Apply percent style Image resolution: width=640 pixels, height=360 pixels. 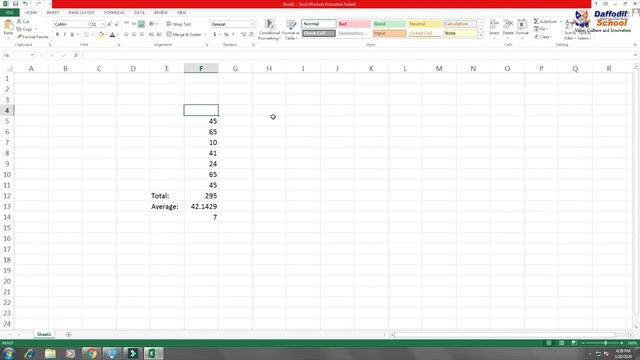coord(226,35)
